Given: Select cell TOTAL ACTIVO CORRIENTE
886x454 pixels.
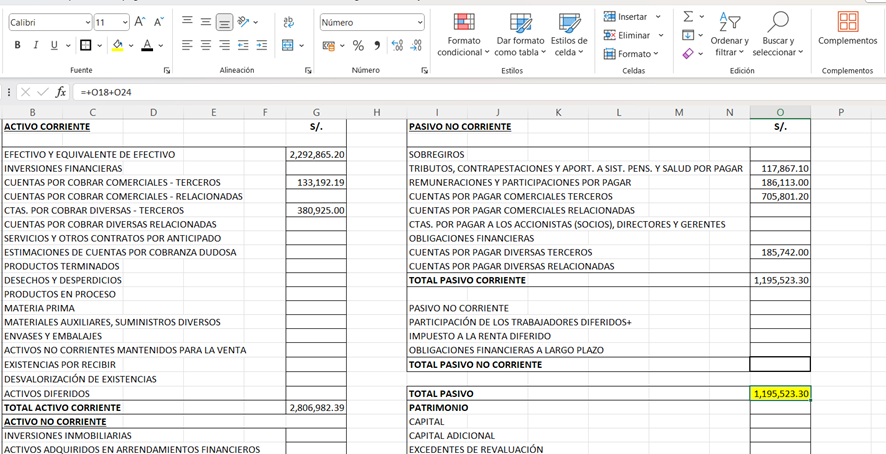Looking at the screenshot, I should (62, 408).
